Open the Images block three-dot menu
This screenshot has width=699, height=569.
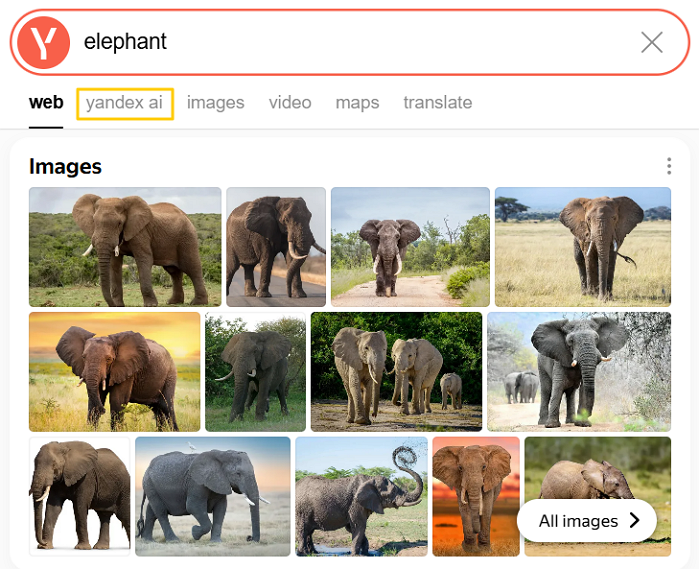(x=669, y=166)
